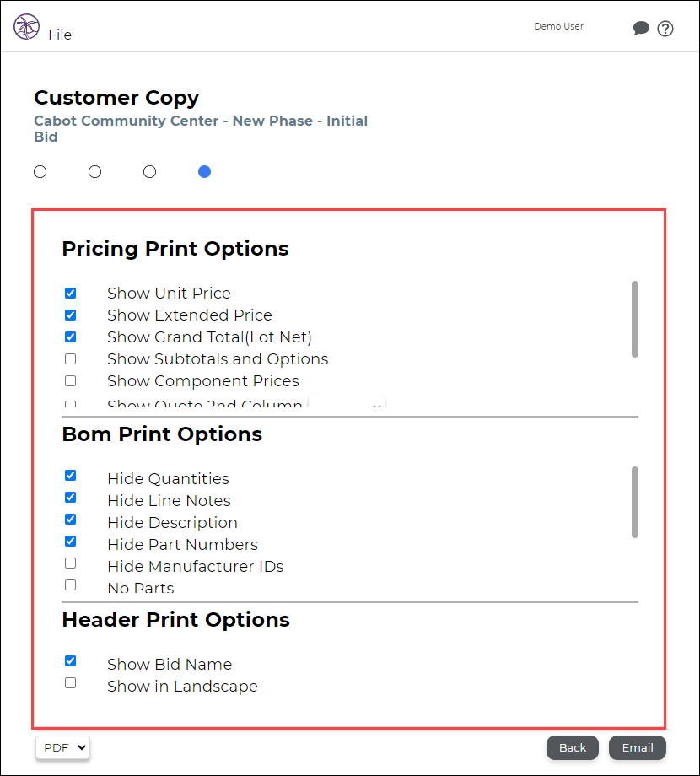Click the Hide Manufacturer IDs label
This screenshot has height=776, width=700.
(x=196, y=566)
